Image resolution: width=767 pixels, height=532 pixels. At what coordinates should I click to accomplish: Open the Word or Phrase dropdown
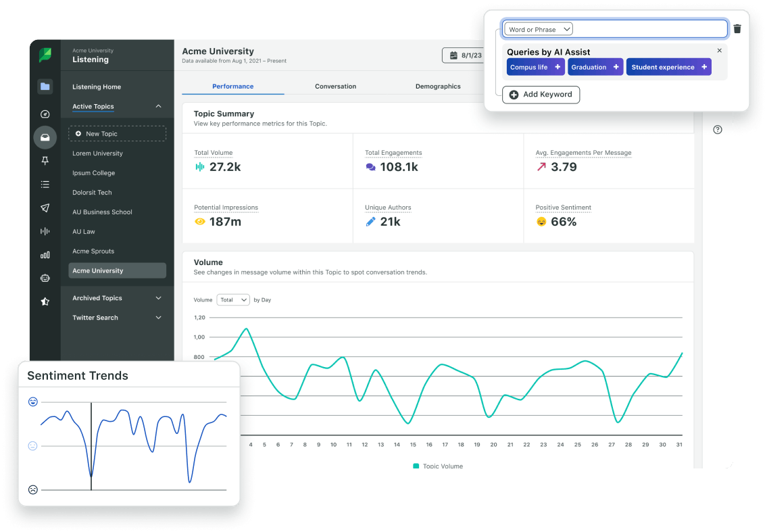click(x=537, y=28)
